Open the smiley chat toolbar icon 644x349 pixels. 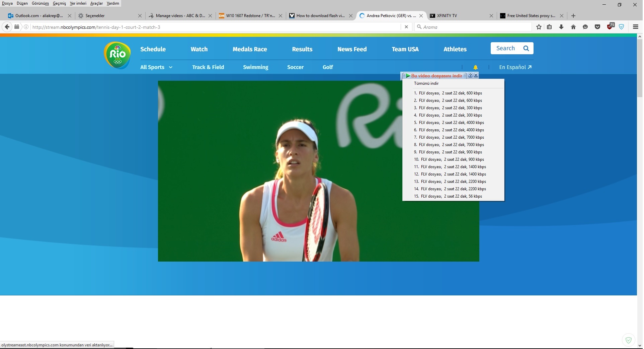pos(585,27)
